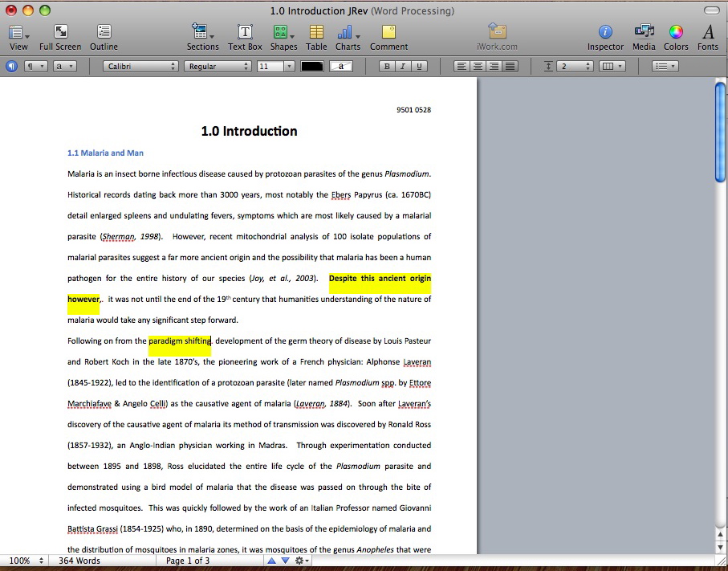The height and width of the screenshot is (571, 728).
Task: Go to next page arrow
Action: [286, 561]
